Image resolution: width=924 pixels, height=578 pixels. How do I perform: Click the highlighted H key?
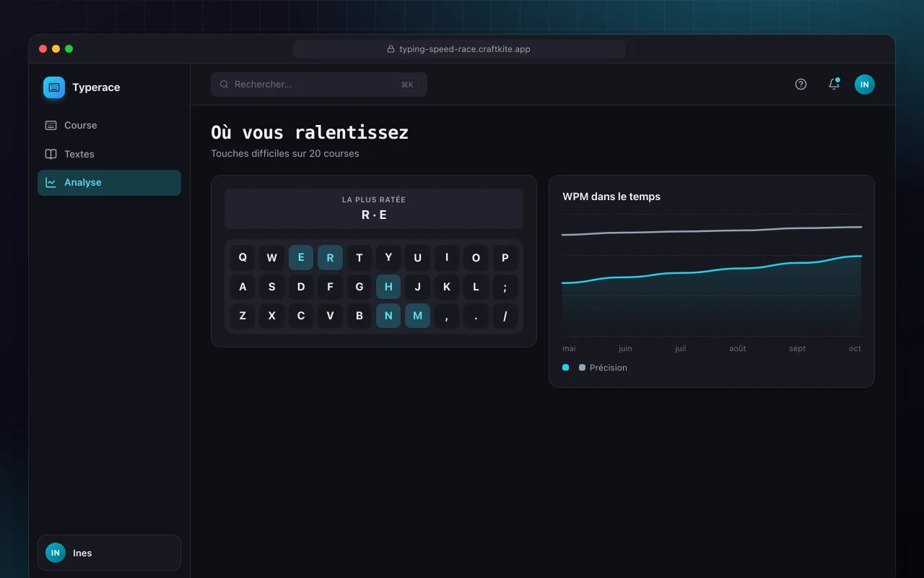point(388,287)
